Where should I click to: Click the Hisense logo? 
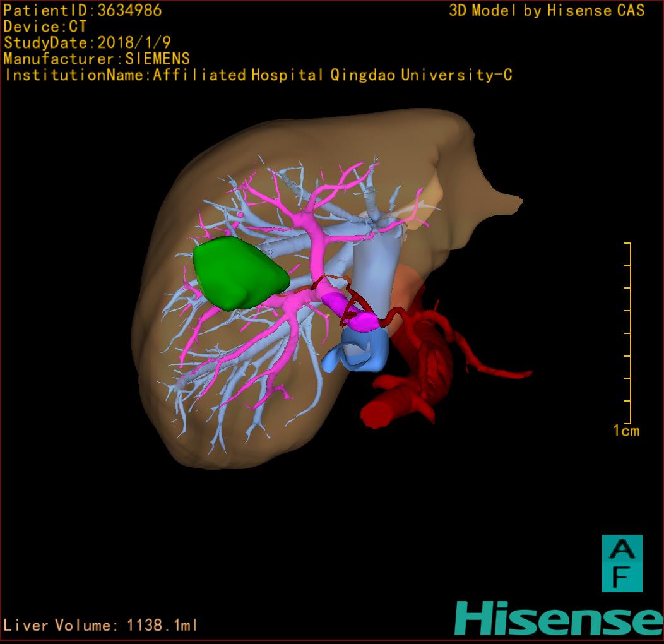point(559,618)
